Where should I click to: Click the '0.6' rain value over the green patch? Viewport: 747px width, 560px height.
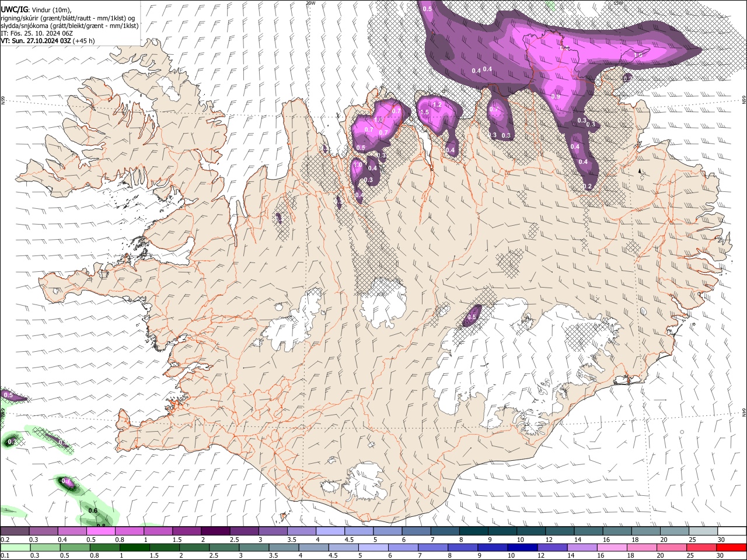(93, 510)
